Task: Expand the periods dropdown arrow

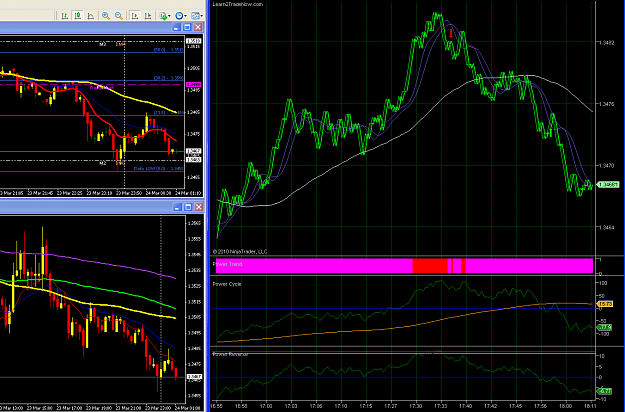Action: coord(185,16)
